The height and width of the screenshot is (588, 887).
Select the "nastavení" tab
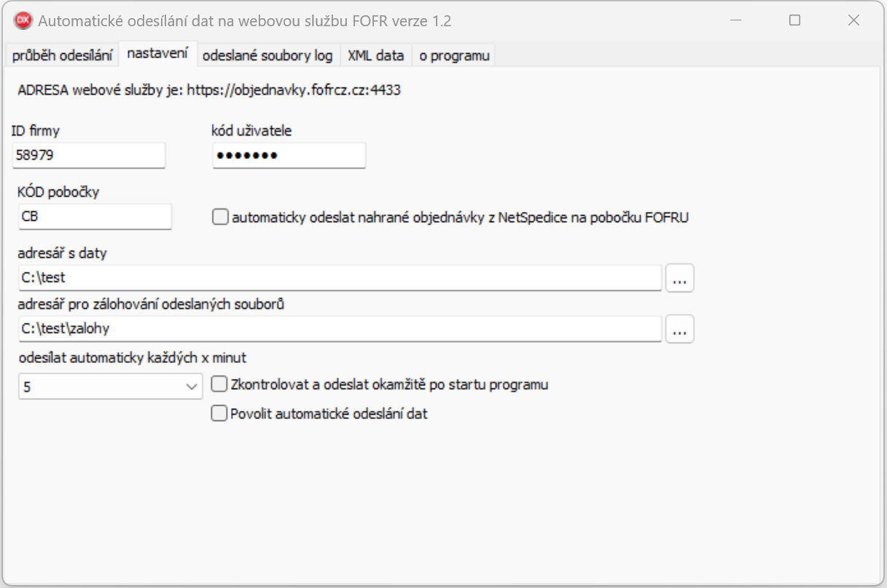[157, 55]
